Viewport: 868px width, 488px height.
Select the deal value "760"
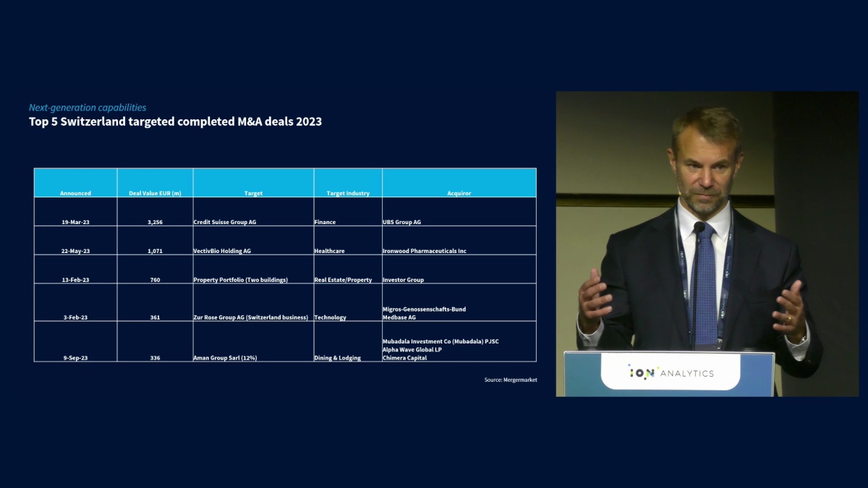[x=155, y=280]
